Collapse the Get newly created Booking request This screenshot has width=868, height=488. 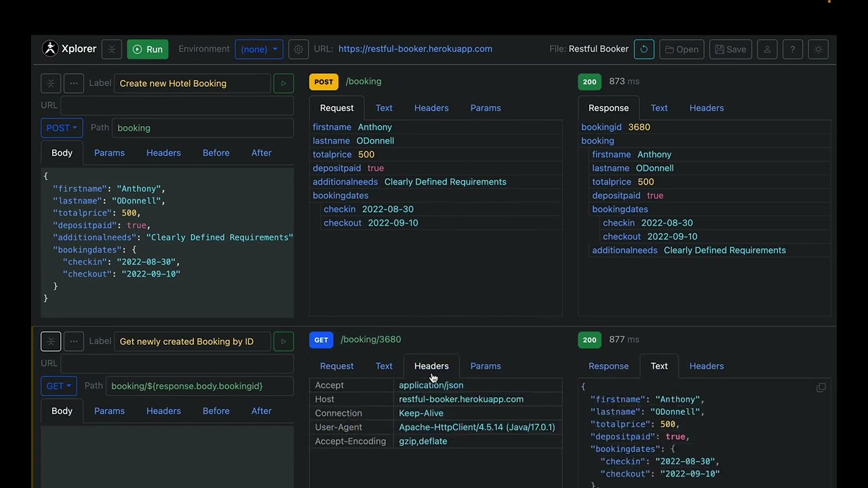click(50, 341)
